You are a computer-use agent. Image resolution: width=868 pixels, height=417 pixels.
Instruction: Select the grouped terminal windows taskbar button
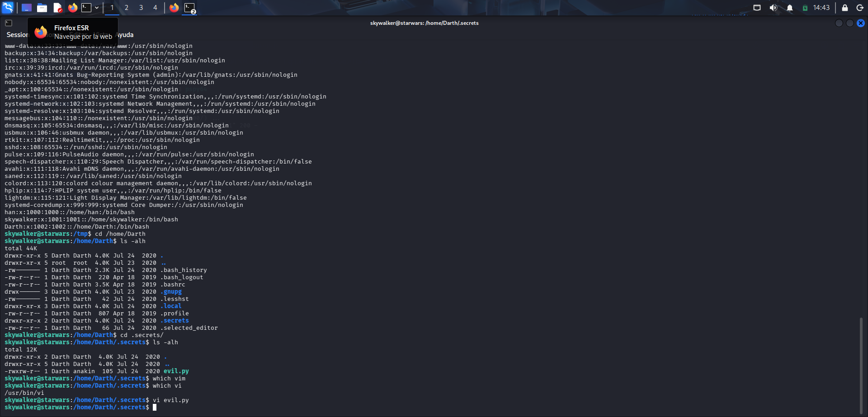coord(189,8)
